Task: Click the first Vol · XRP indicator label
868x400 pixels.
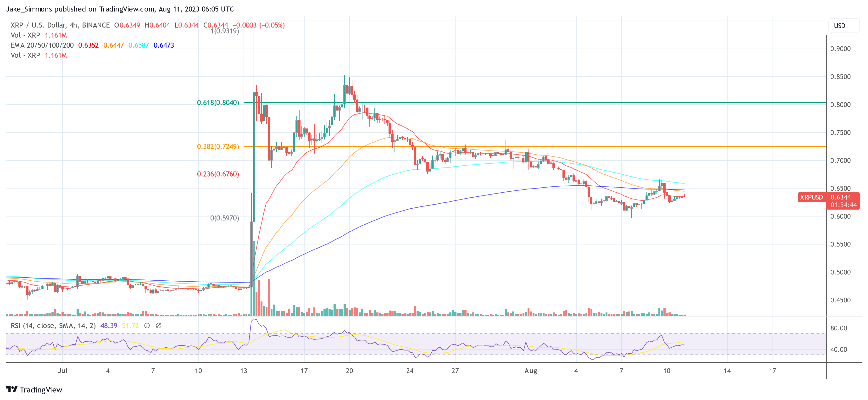Action: point(25,35)
